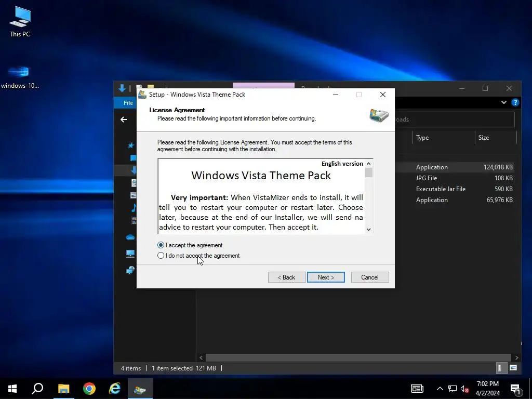Open This PC desktop icon
The width and height of the screenshot is (532, 399).
pos(20,21)
